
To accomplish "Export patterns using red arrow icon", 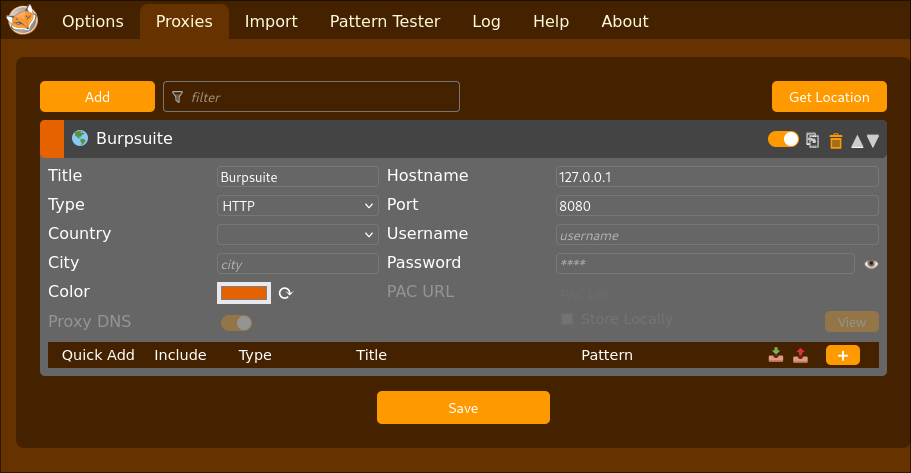I will 801,354.
